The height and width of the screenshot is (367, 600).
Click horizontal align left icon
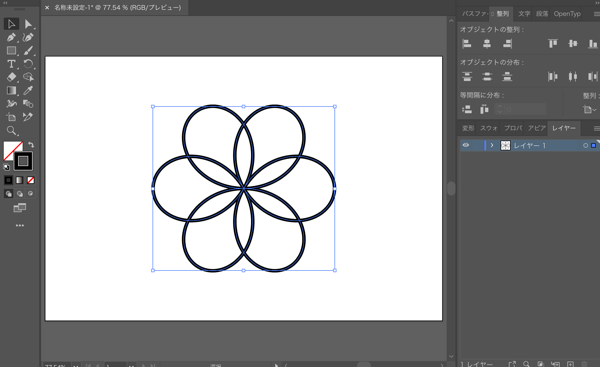point(467,44)
